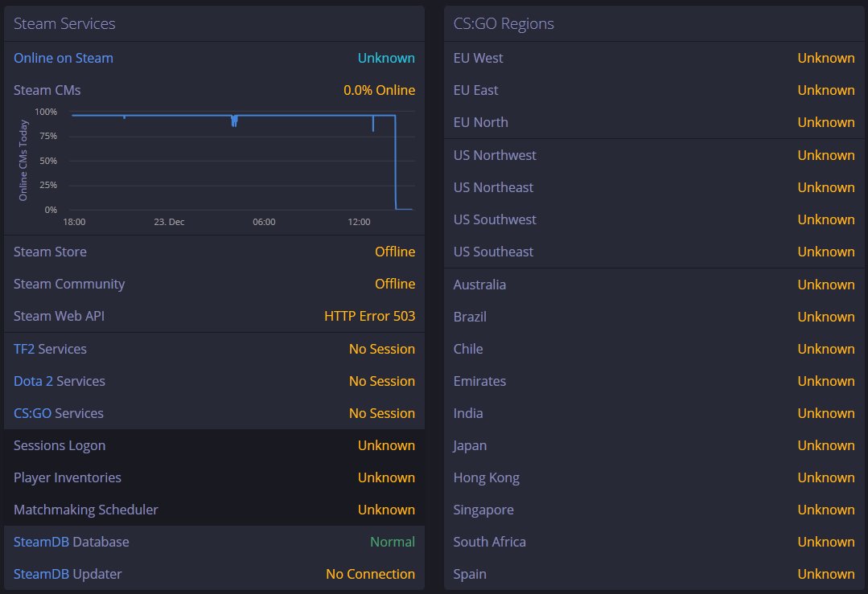
Task: Click the 23. Dec date label on the chart
Action: (x=169, y=222)
